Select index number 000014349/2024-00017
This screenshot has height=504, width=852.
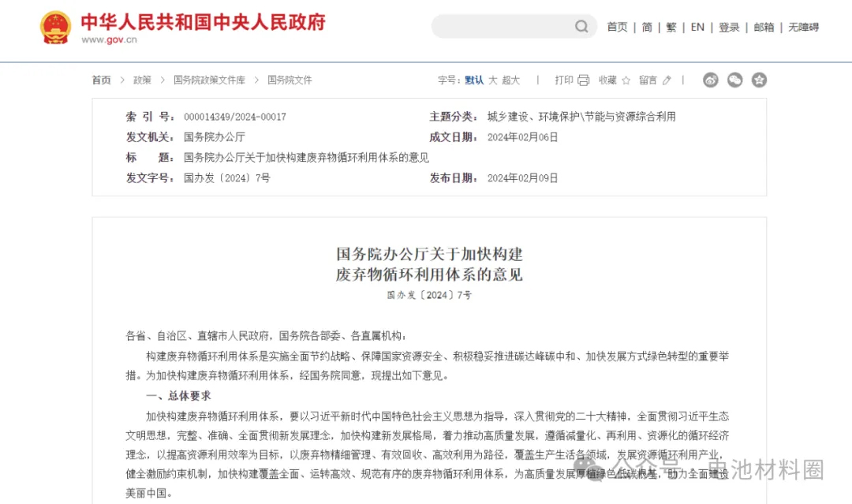(235, 117)
